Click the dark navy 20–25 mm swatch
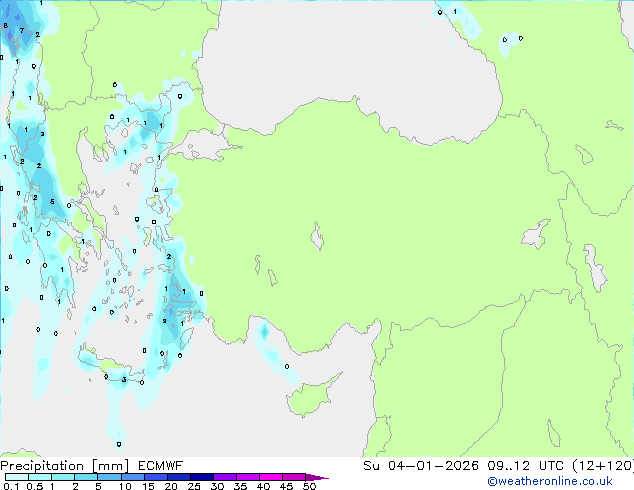 (182, 477)
